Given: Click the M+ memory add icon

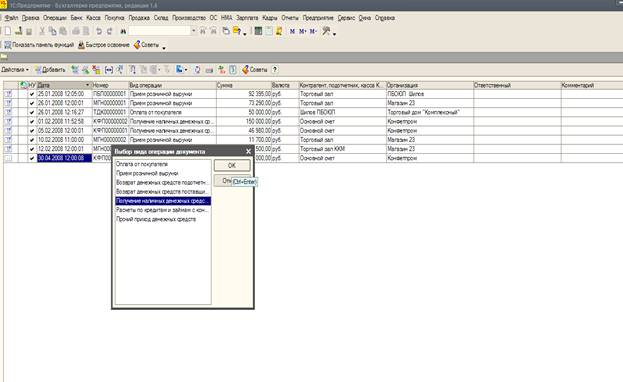Looking at the screenshot, I should point(303,31).
